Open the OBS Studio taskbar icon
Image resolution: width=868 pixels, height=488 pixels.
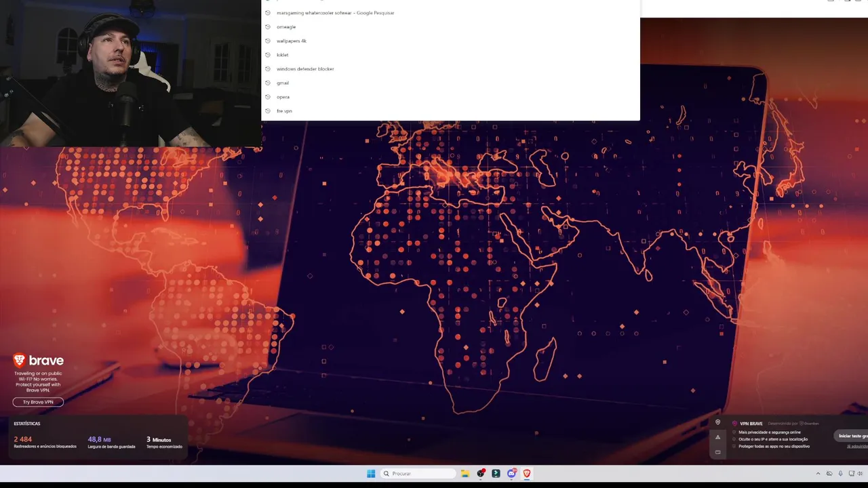481,473
